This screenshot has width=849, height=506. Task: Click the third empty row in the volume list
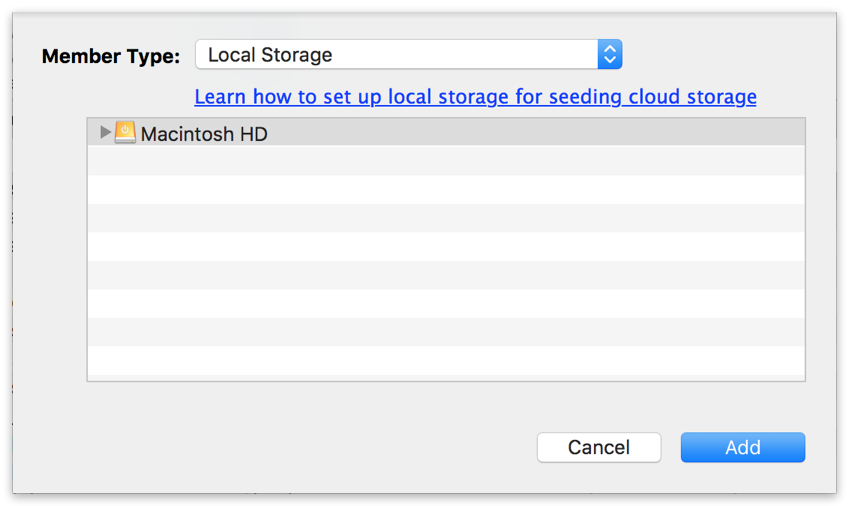click(446, 218)
